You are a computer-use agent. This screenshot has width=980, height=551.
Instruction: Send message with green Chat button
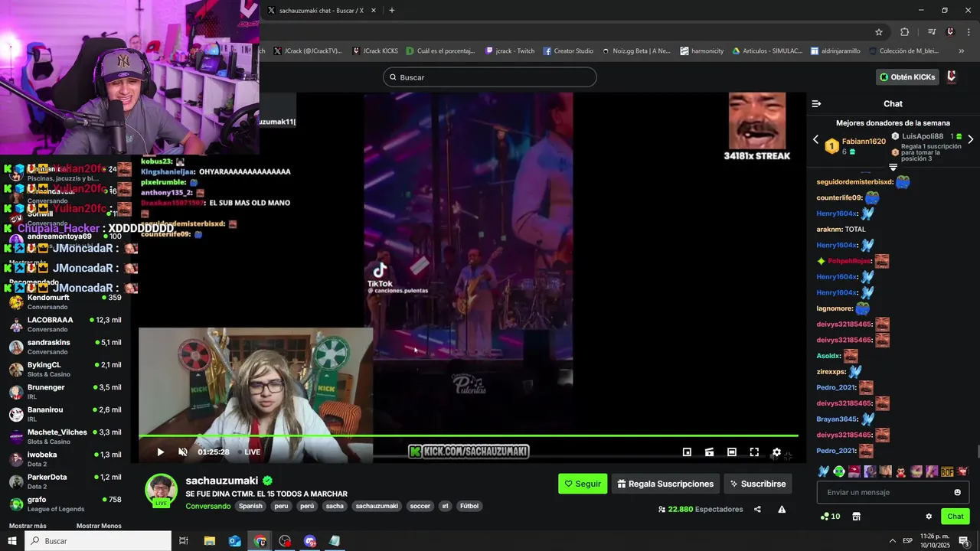955,517
